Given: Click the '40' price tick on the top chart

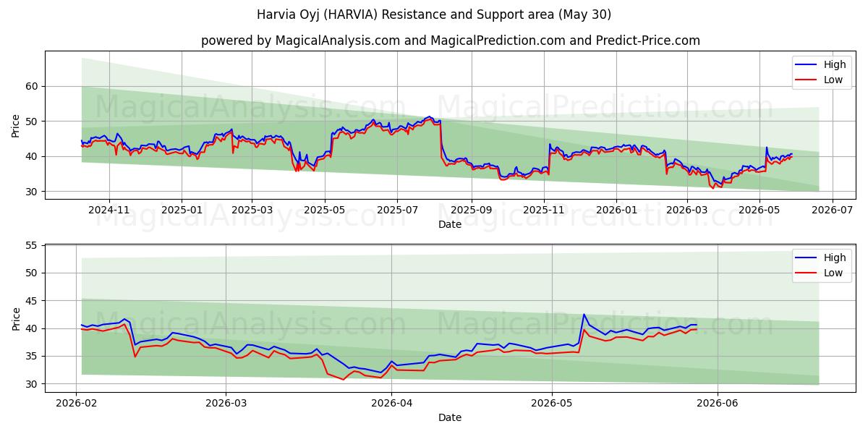Looking at the screenshot, I should click(33, 156).
